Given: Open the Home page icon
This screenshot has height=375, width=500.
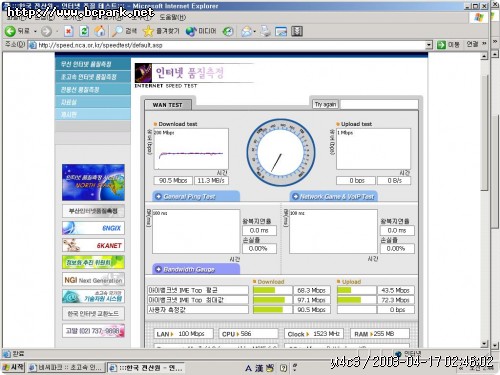Looking at the screenshot, I should [x=99, y=31].
